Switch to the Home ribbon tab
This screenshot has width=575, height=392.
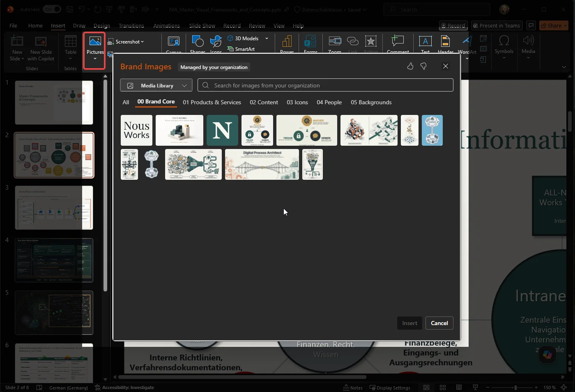(35, 25)
